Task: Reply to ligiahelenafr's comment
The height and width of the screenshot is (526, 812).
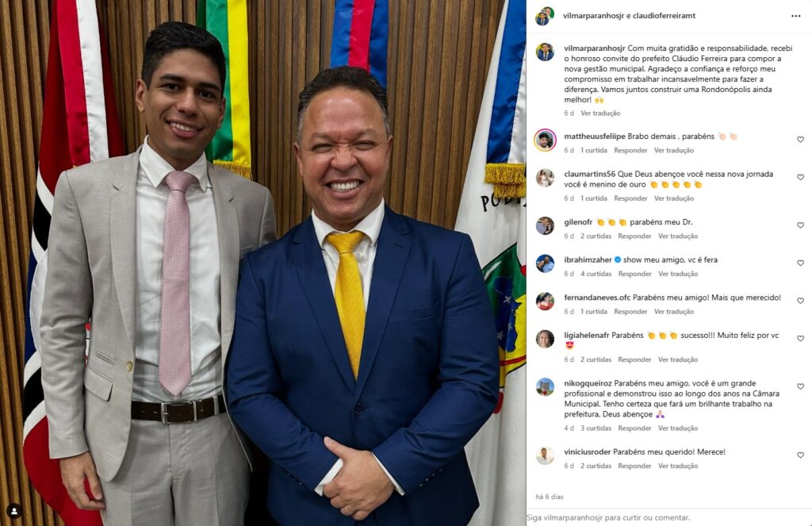Action: [634, 359]
